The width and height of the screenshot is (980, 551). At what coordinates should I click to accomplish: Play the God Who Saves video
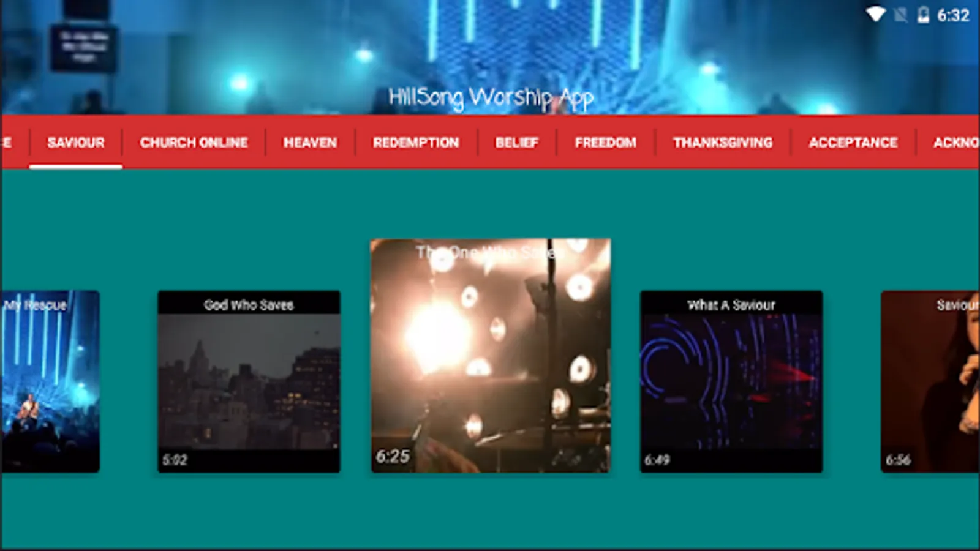coord(249,381)
